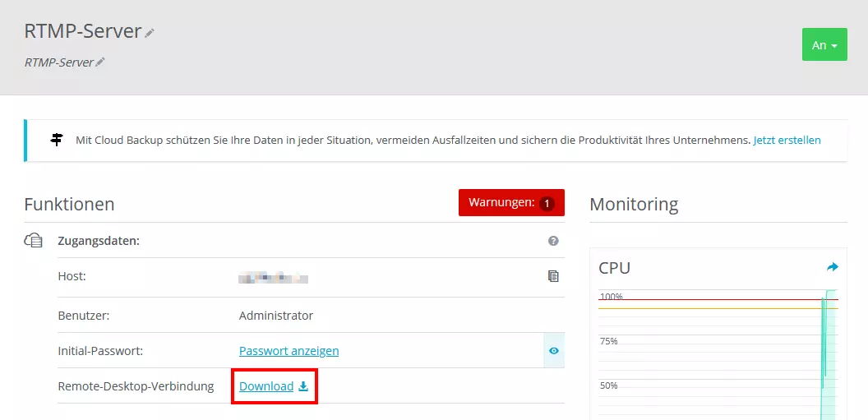Download the Remote-Desktop-Verbindung file

click(274, 386)
